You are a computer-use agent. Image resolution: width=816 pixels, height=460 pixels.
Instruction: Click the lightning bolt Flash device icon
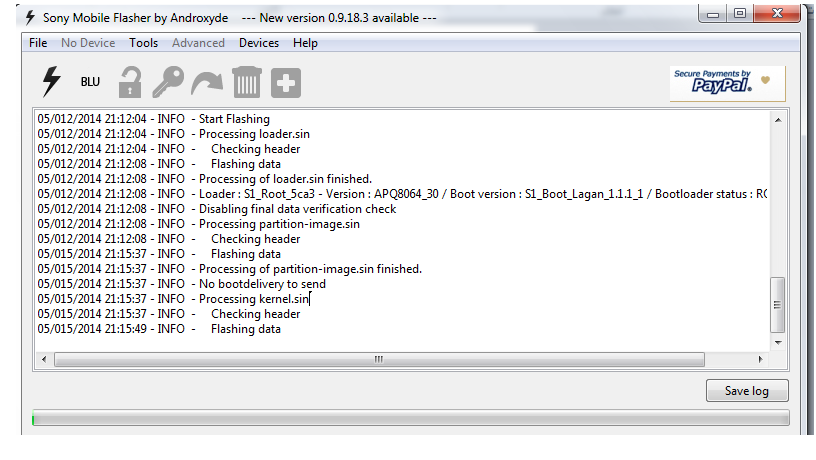pyautogui.click(x=51, y=82)
